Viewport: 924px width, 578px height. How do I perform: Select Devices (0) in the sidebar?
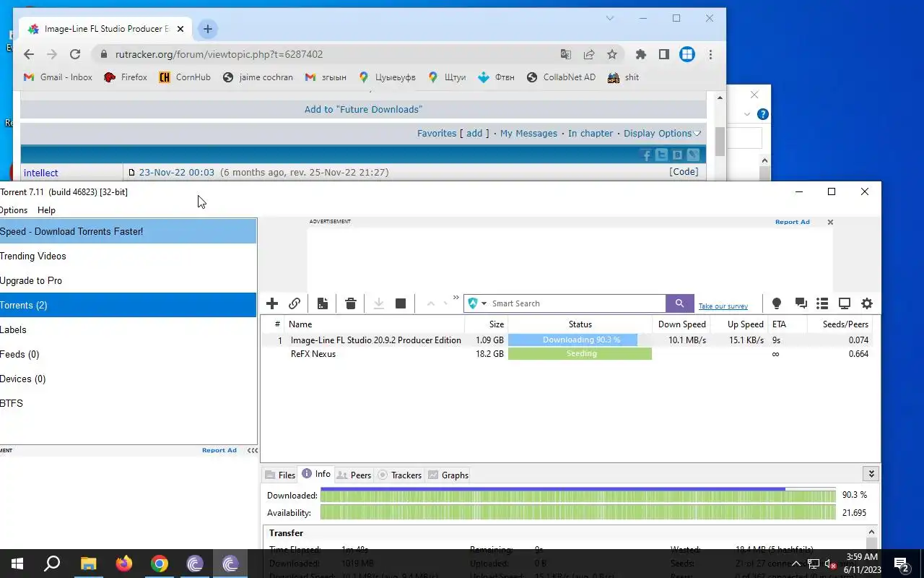(x=128, y=379)
